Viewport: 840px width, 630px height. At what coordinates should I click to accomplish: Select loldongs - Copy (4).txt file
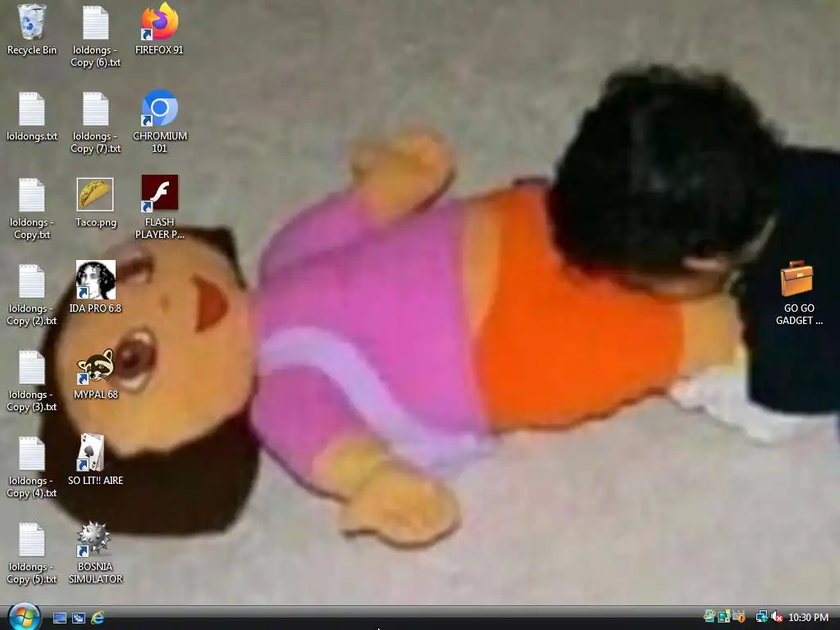click(32, 467)
